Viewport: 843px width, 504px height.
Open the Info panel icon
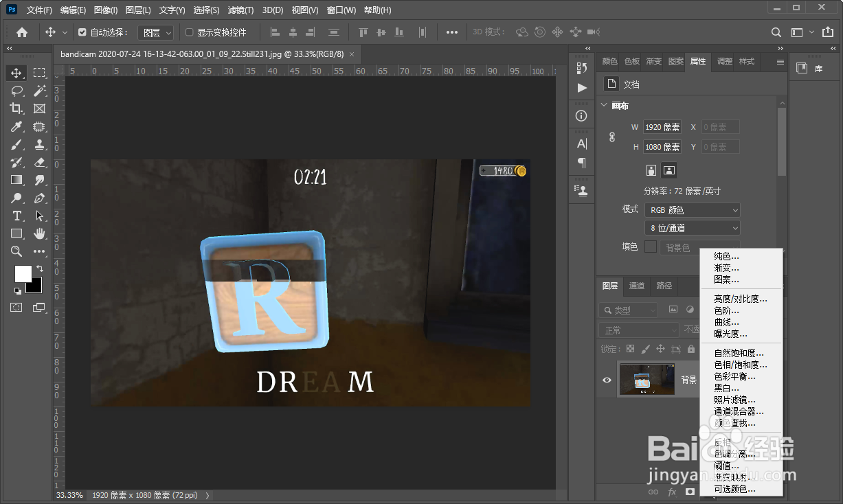pyautogui.click(x=582, y=115)
